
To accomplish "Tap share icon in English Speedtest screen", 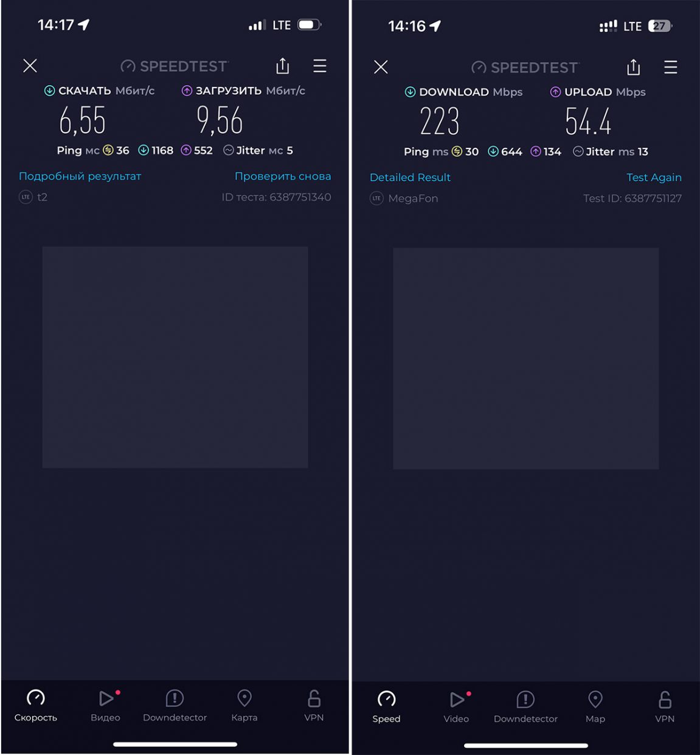I will 634,67.
